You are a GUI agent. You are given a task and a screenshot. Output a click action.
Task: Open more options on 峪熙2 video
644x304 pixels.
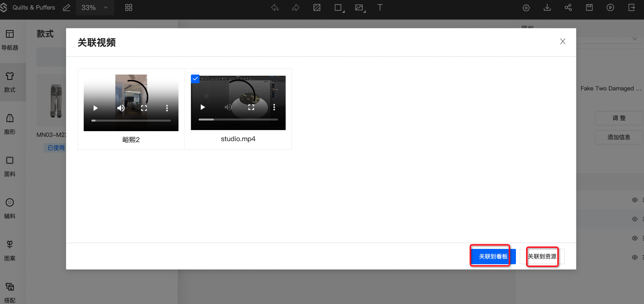click(167, 108)
